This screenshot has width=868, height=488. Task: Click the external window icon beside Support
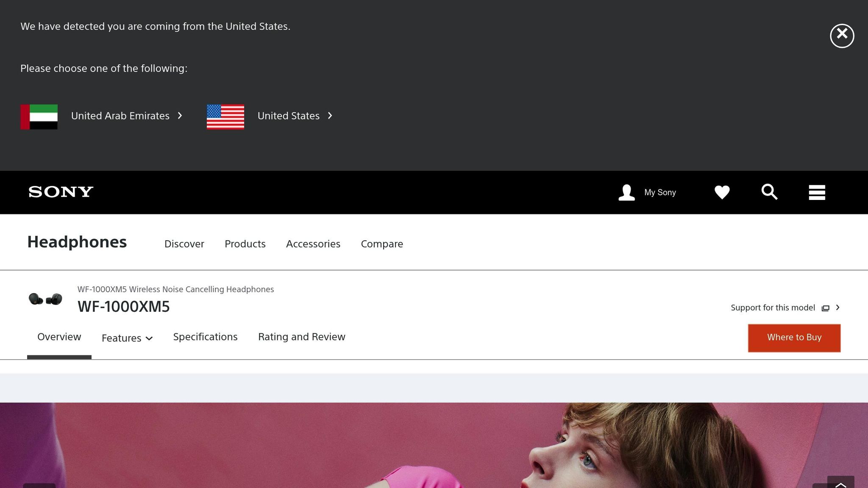(x=825, y=308)
